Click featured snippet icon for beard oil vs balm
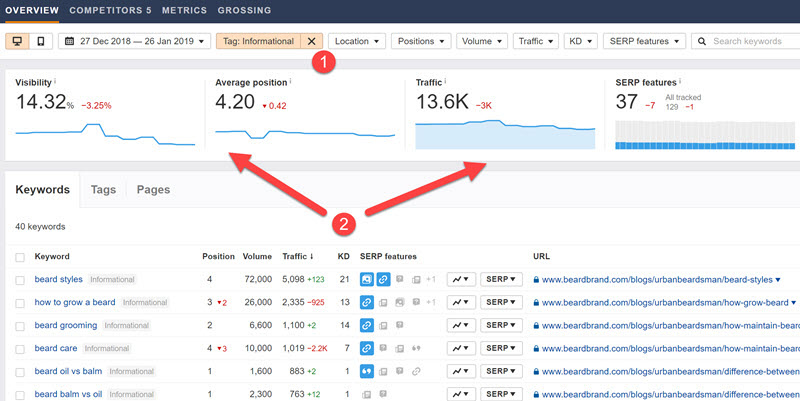The image size is (800, 401). pyautogui.click(x=367, y=371)
